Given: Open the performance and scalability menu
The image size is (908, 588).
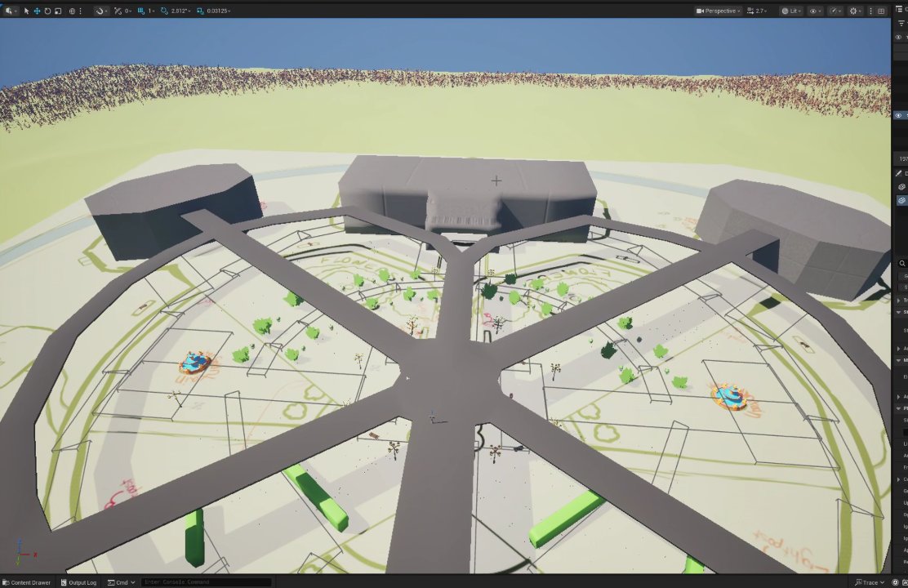Looking at the screenshot, I should pos(835,11).
